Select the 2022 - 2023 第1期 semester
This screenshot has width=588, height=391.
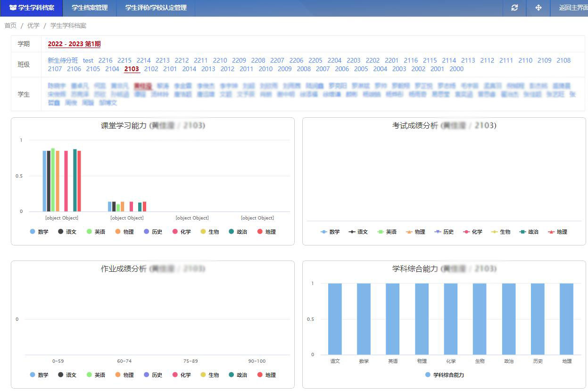pos(74,44)
